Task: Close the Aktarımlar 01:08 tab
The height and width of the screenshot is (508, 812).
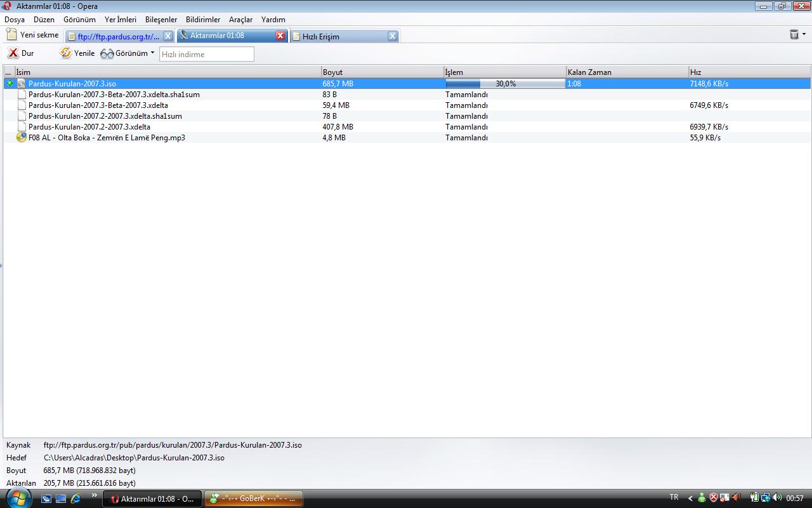Action: 280,36
